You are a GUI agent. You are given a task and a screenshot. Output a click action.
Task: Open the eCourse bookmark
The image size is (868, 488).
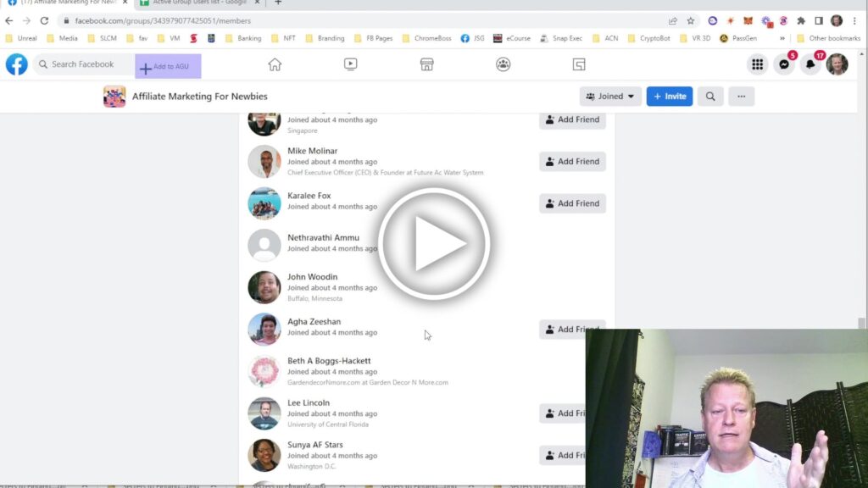pos(512,39)
